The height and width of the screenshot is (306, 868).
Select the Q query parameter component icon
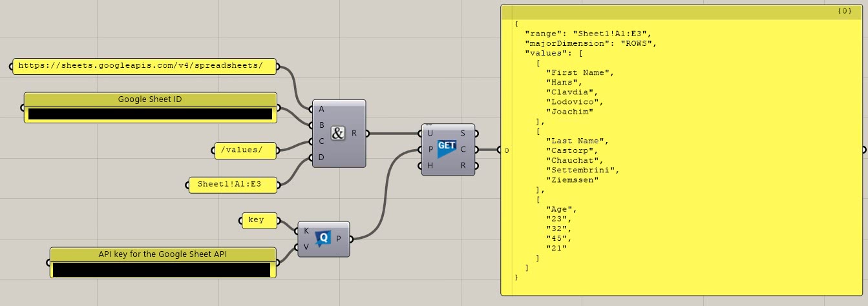click(x=323, y=239)
